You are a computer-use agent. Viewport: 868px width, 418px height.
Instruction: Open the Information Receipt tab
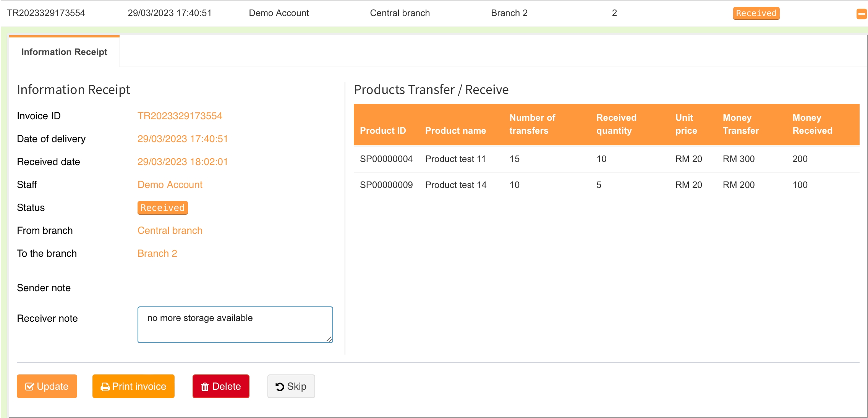point(64,52)
